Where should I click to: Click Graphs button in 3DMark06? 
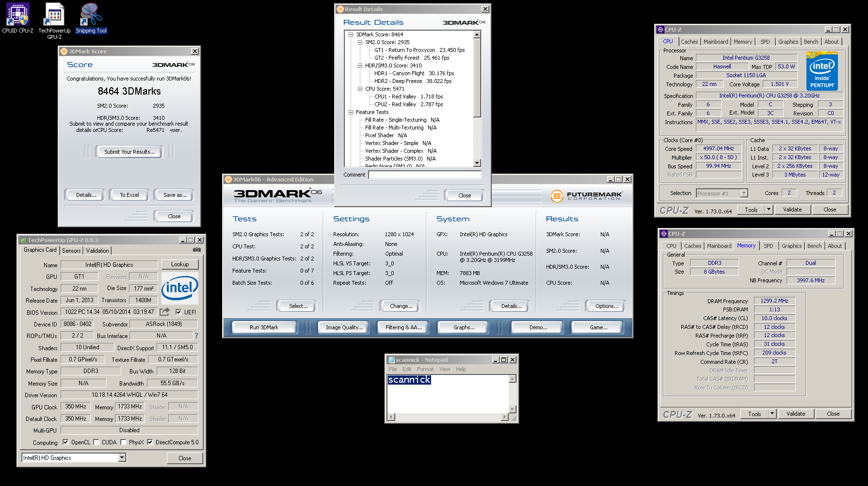tap(464, 327)
